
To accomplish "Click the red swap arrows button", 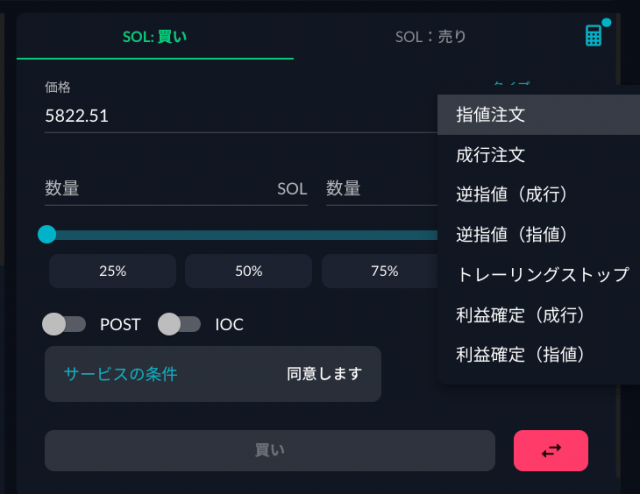I will (551, 450).
